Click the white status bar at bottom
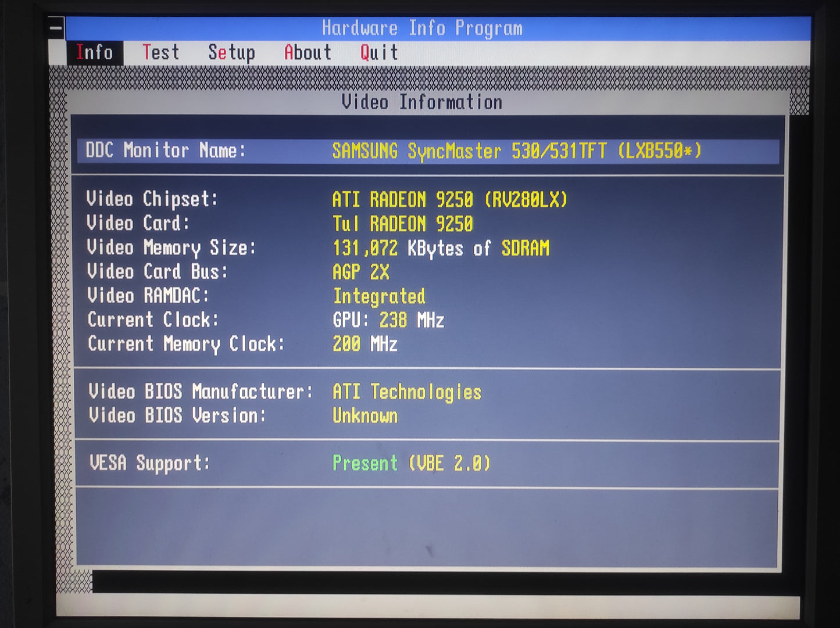Image resolution: width=840 pixels, height=628 pixels. coord(428,606)
